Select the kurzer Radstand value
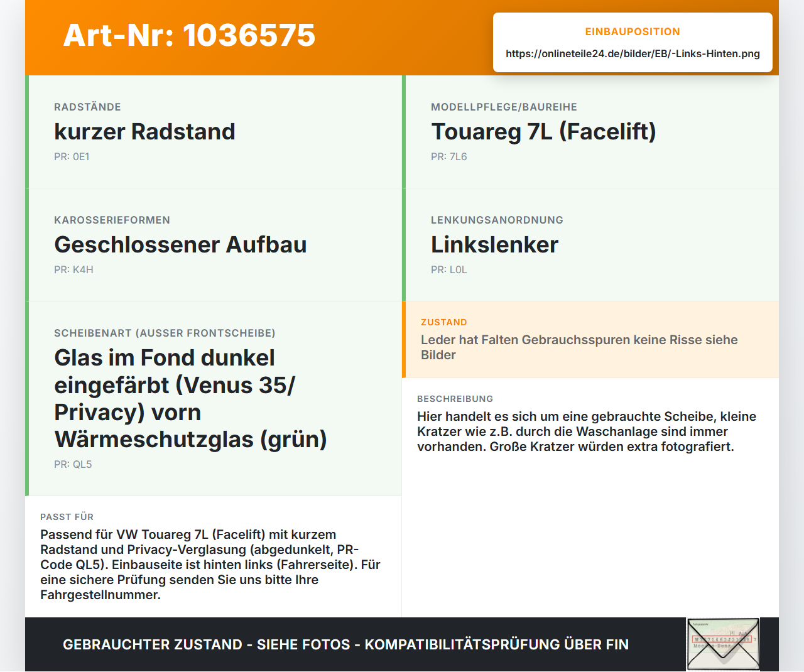This screenshot has width=804, height=672. coord(144,131)
